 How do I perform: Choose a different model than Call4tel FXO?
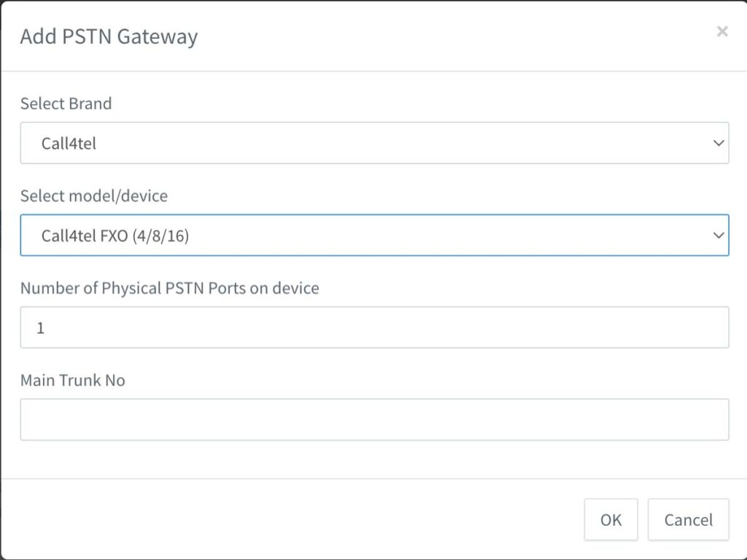(x=375, y=235)
